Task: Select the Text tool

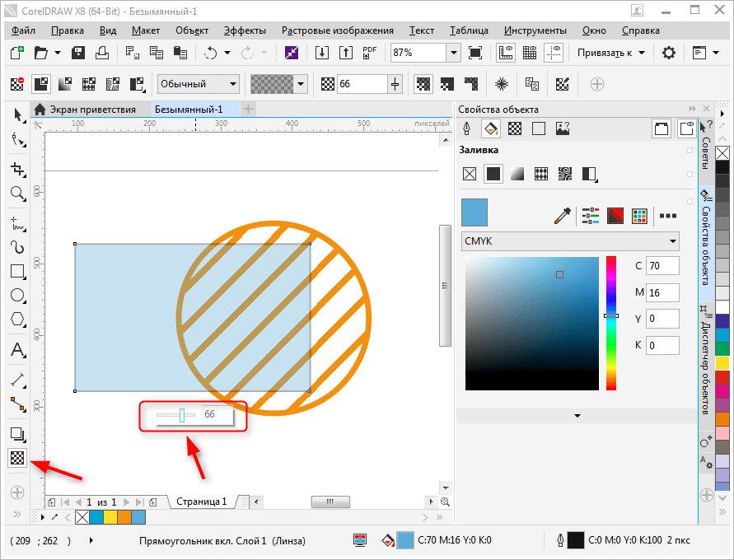Action: click(x=17, y=351)
